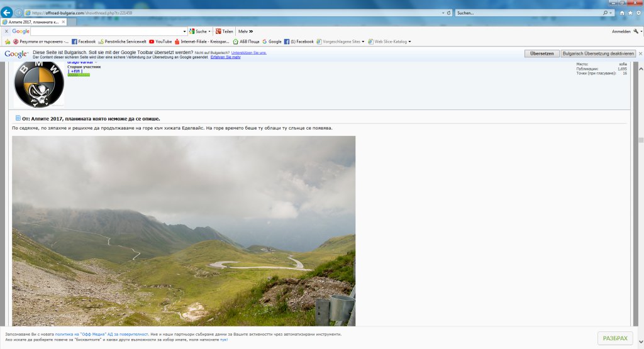
Task: Open the АБВ Поща bookmark
Action: click(x=246, y=42)
